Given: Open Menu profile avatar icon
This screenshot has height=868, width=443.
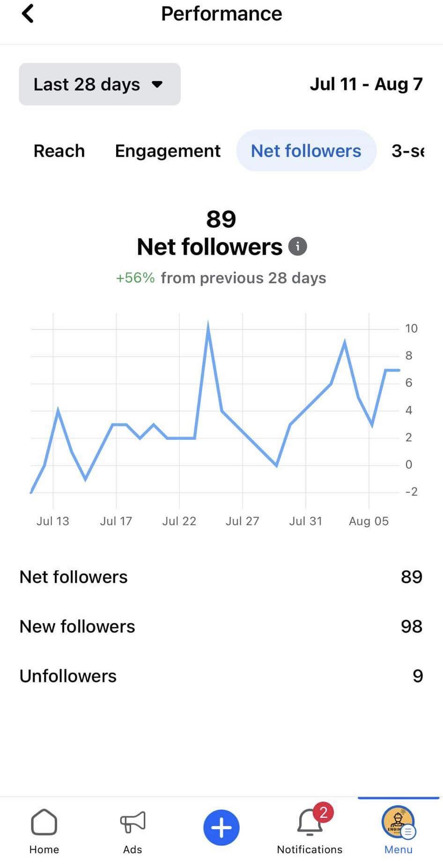Looking at the screenshot, I should tap(398, 822).
